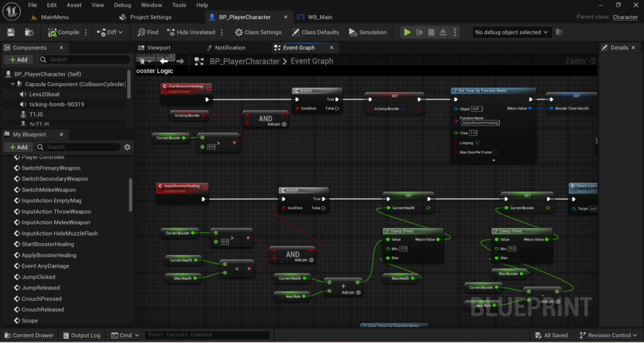Click the Simulation button
644x343 pixels.
pos(367,32)
